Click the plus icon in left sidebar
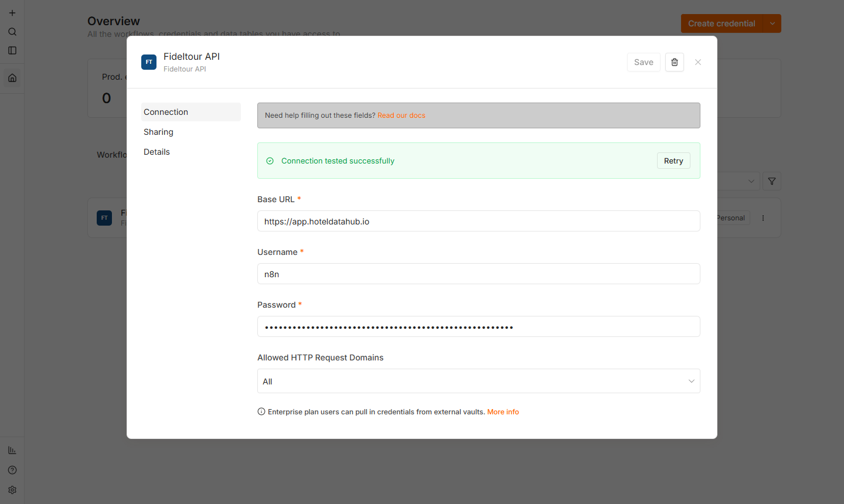The height and width of the screenshot is (504, 844). click(12, 13)
